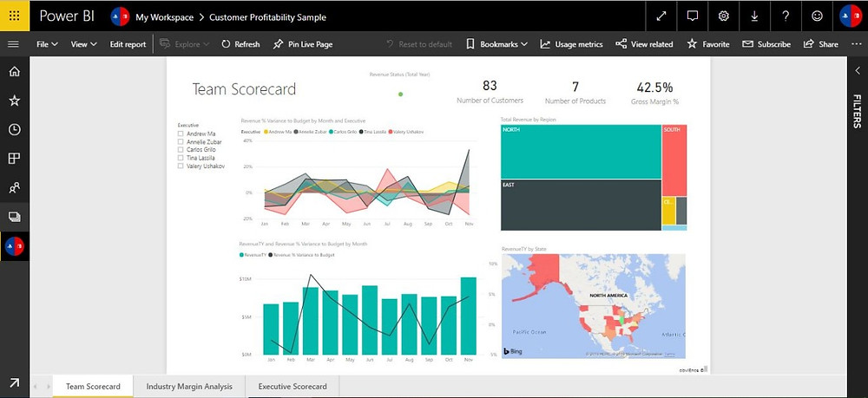Open the notifications comment icon
The image size is (868, 398).
click(x=692, y=16)
